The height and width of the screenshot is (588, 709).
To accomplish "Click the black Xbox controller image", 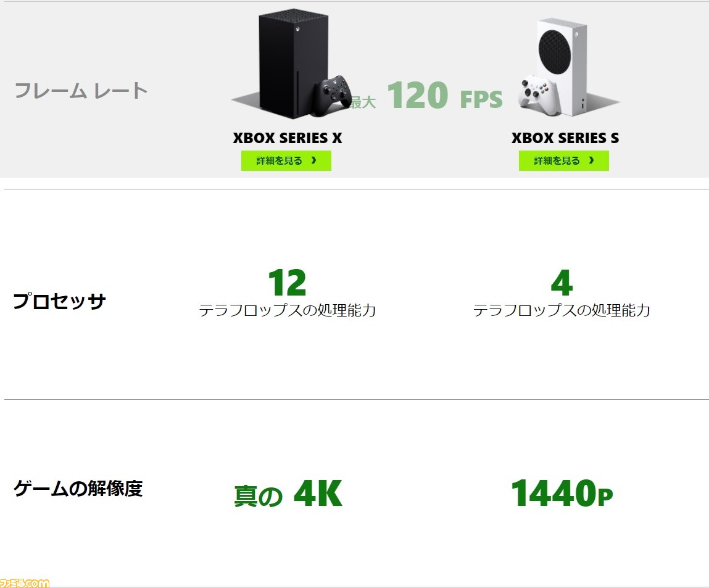I will 333,95.
